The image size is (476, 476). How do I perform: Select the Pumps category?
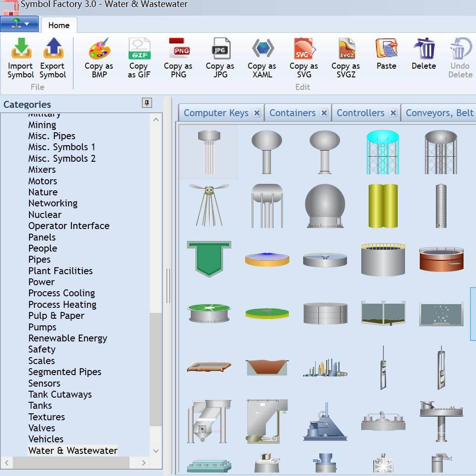point(42,327)
